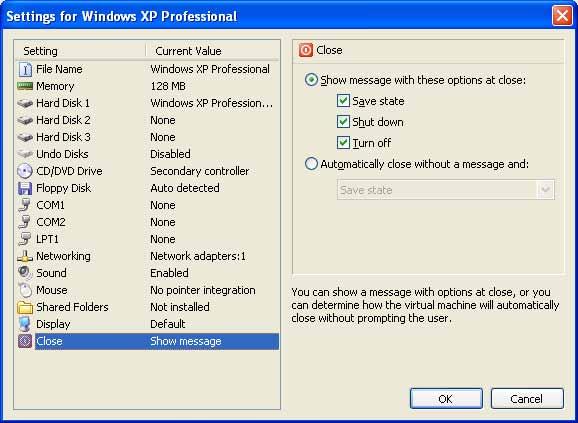Click the 'Not installed' value
Screen dimensions: 578x423
point(180,307)
